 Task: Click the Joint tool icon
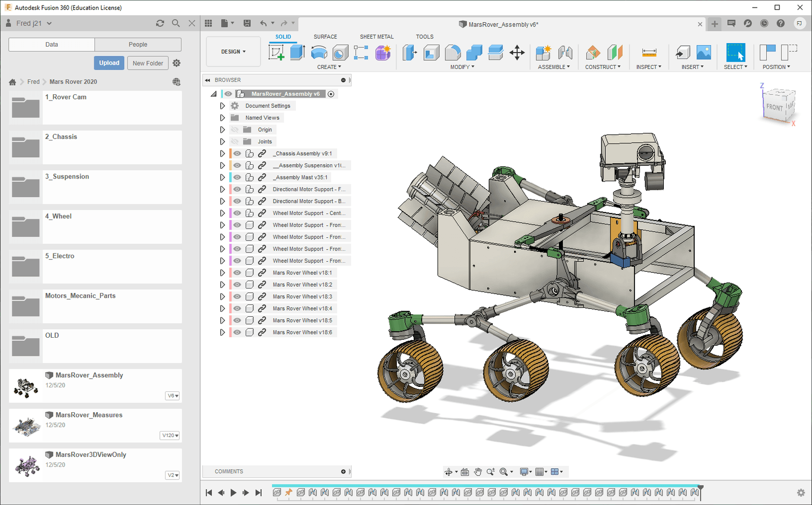565,52
